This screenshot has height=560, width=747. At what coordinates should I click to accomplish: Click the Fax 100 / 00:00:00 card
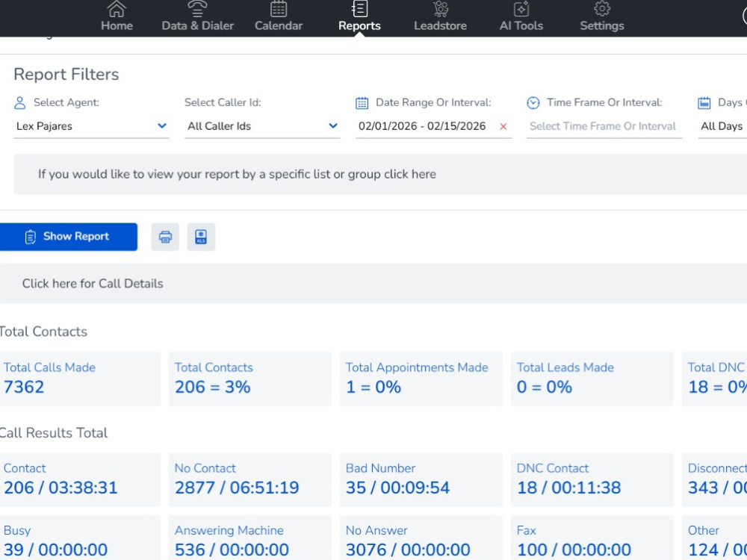tap(592, 538)
